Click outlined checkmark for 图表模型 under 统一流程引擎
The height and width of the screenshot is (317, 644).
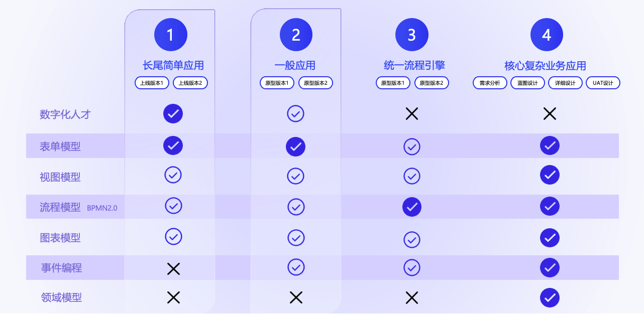412,240
